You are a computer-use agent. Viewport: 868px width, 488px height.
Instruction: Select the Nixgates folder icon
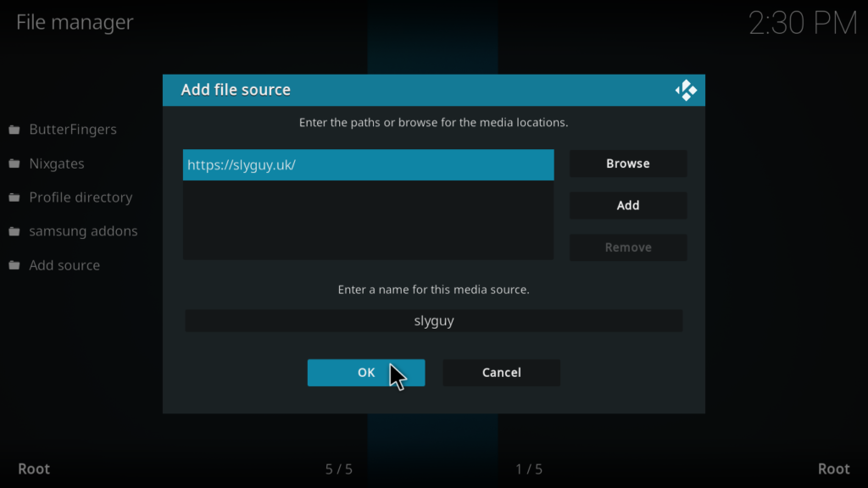14,164
